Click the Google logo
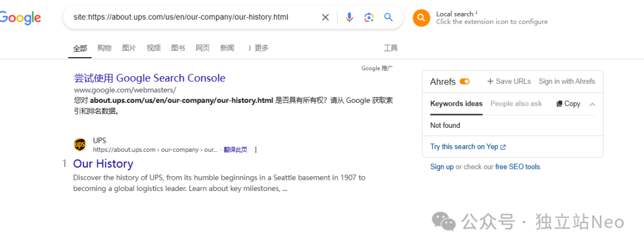Viewport: 644px width, 247px height. 20,18
